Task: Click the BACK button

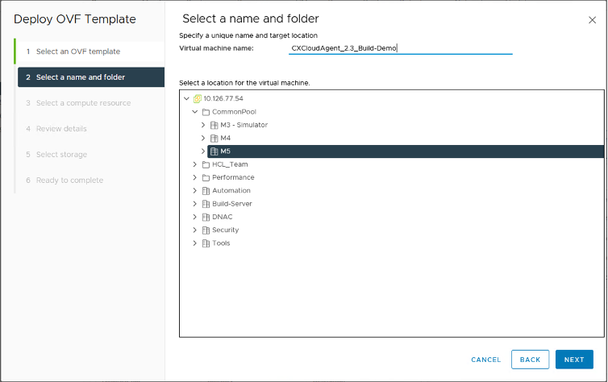Action: click(x=530, y=360)
